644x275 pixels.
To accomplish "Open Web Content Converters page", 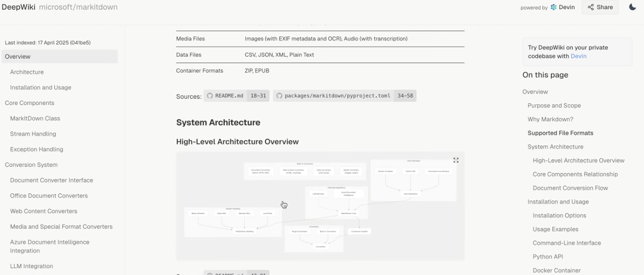I will pyautogui.click(x=44, y=211).
